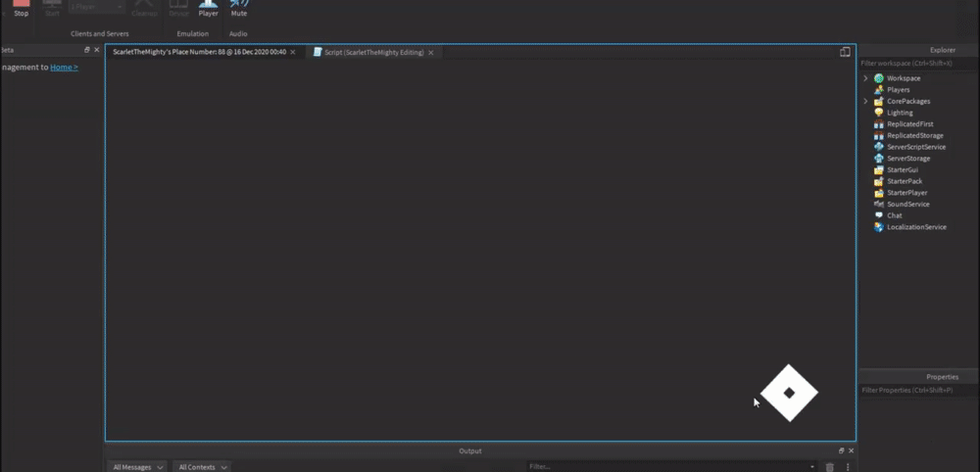The width and height of the screenshot is (980, 472).
Task: Click the script document icon on Script tab
Action: [x=318, y=53]
